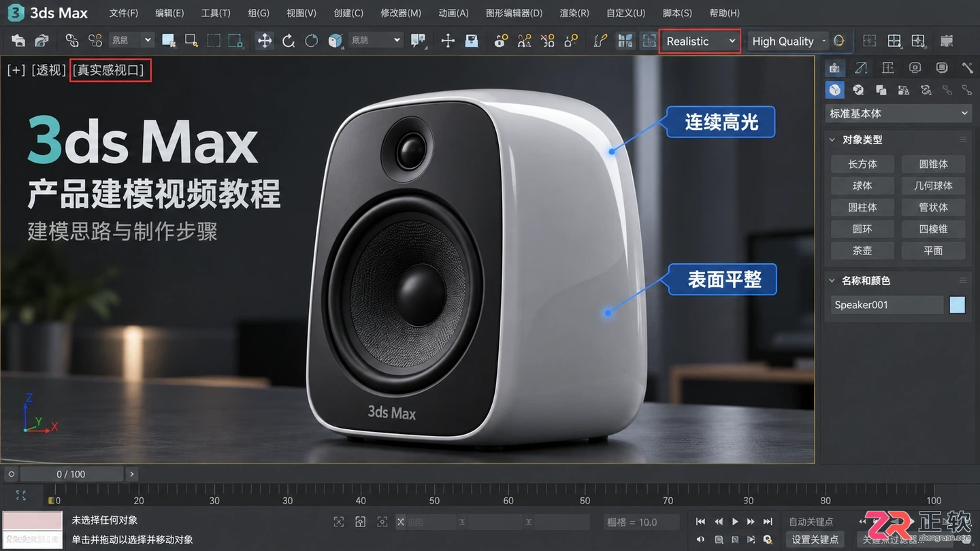Activate Select and Move tool

click(x=264, y=41)
